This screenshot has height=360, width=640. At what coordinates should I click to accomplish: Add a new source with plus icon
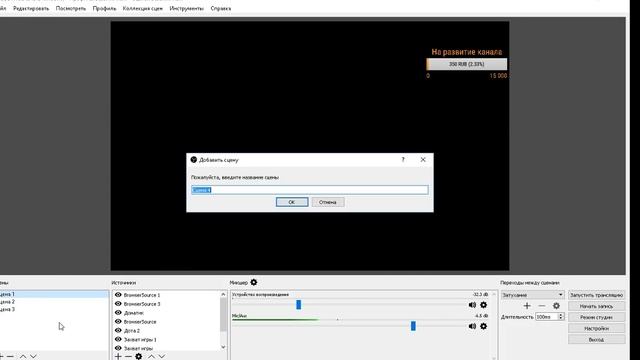pyautogui.click(x=118, y=357)
